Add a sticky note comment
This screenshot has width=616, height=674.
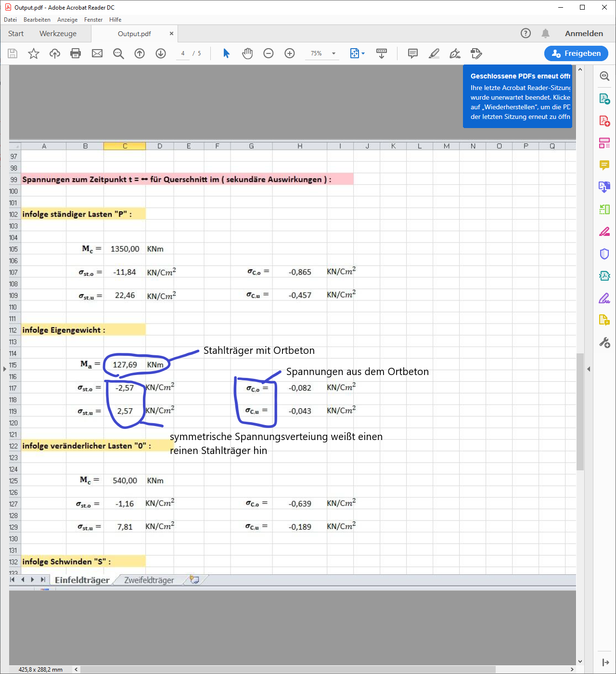(412, 53)
